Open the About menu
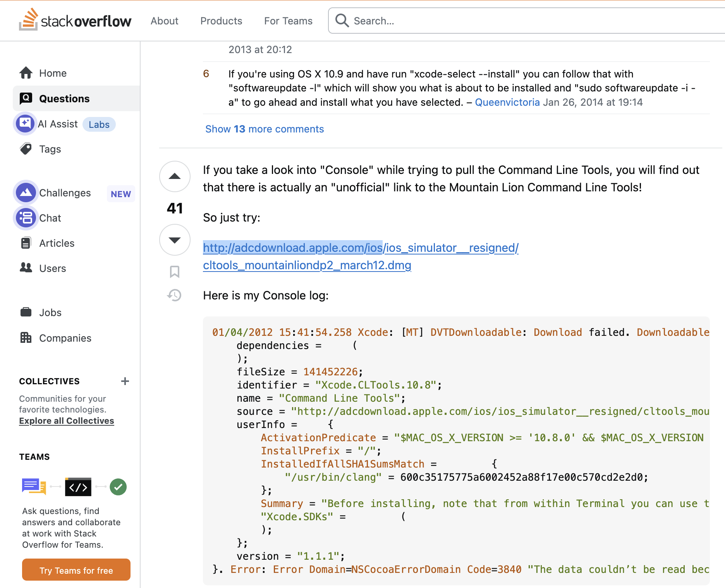 pos(165,21)
